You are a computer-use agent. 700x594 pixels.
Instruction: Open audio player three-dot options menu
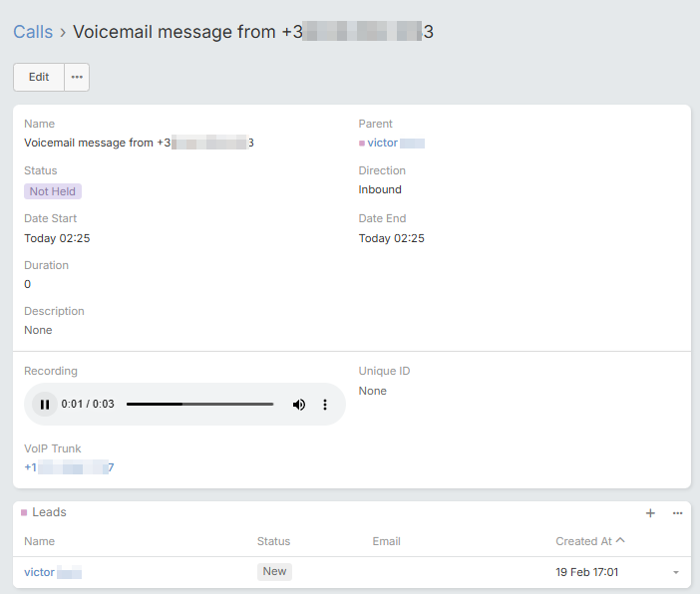(325, 405)
